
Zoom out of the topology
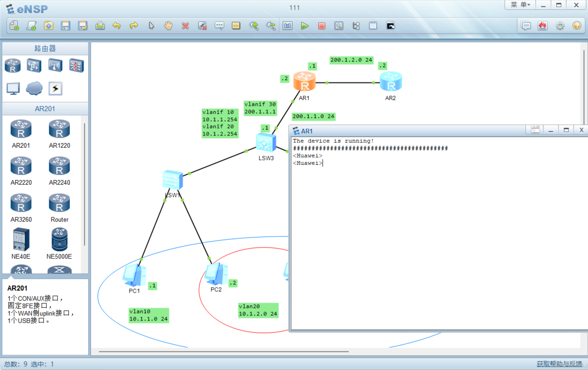click(271, 26)
